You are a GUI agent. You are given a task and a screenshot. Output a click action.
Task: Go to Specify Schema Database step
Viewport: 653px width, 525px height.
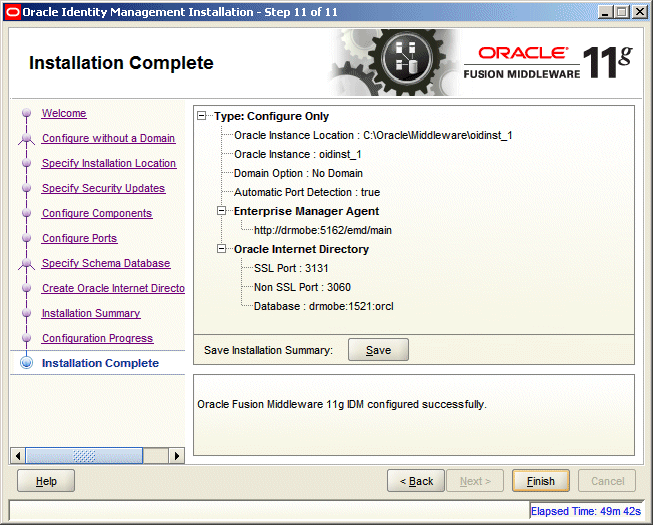(x=106, y=263)
